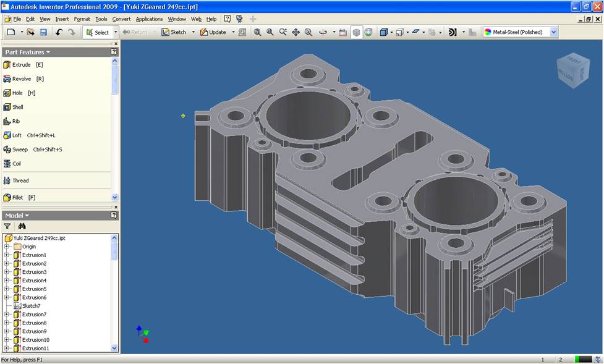604x364 pixels.
Task: Open the Tools menu
Action: tap(101, 19)
